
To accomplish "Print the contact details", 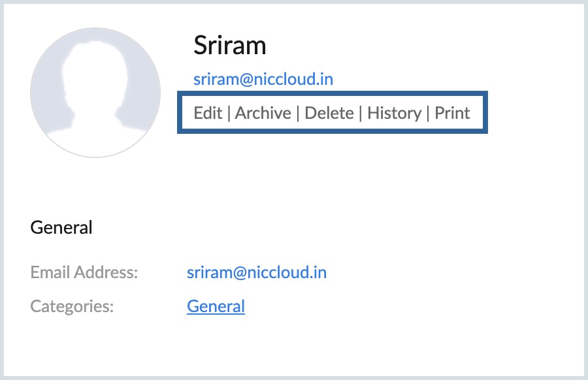I will click(x=452, y=113).
